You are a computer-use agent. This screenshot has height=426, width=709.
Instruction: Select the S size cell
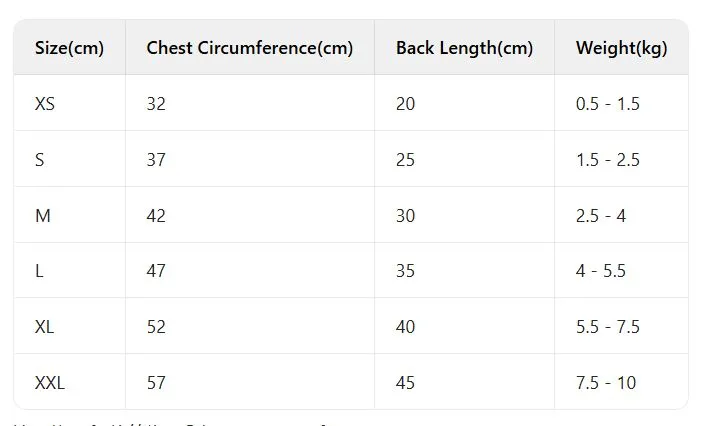(40, 160)
